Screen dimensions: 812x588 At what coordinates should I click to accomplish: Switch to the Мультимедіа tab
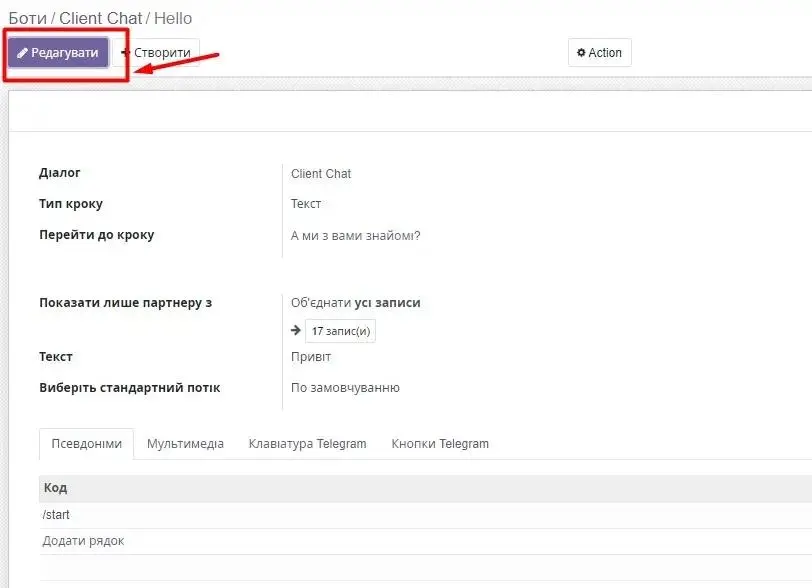coord(185,444)
